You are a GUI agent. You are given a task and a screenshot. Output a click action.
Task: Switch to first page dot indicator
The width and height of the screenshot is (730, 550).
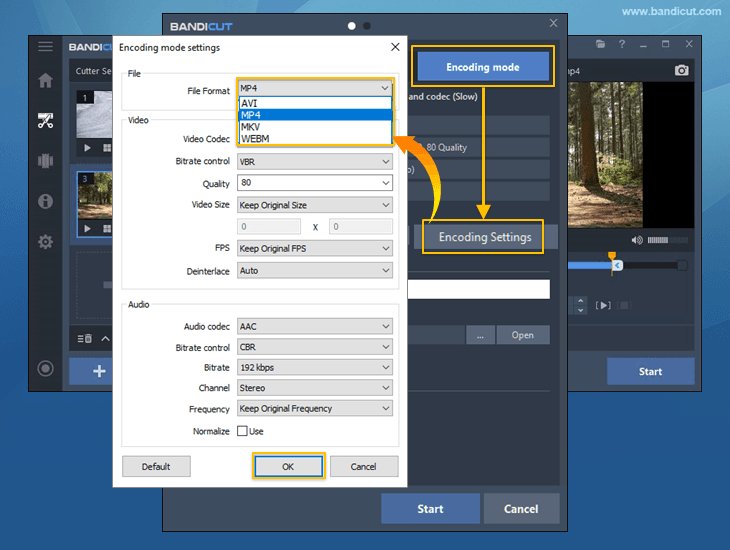[351, 26]
